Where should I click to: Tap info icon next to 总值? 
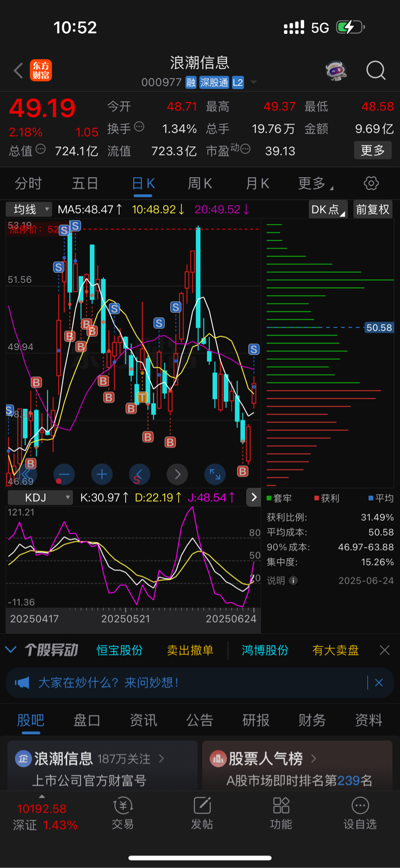41,149
